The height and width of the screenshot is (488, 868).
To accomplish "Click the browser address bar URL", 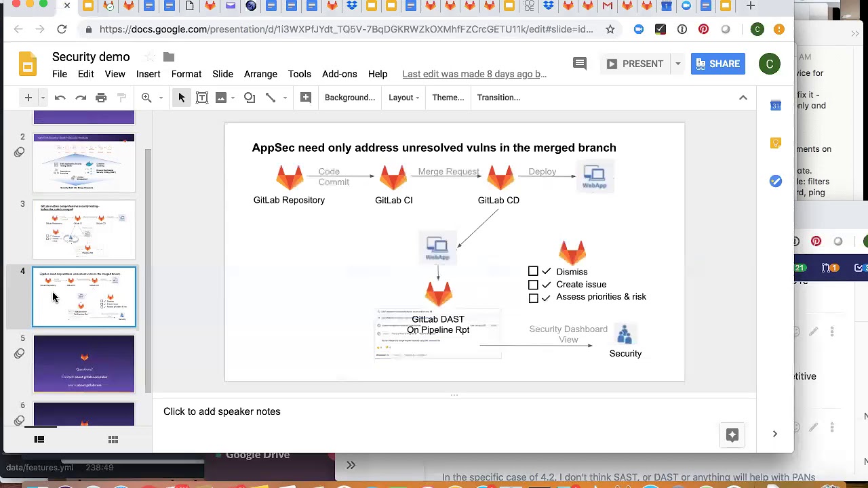I will click(x=346, y=29).
